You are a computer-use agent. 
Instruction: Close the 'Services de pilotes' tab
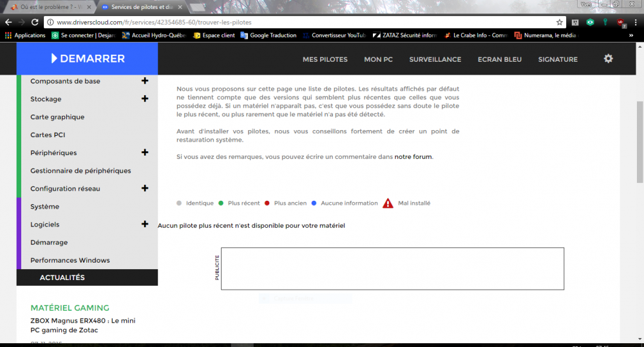coord(180,7)
